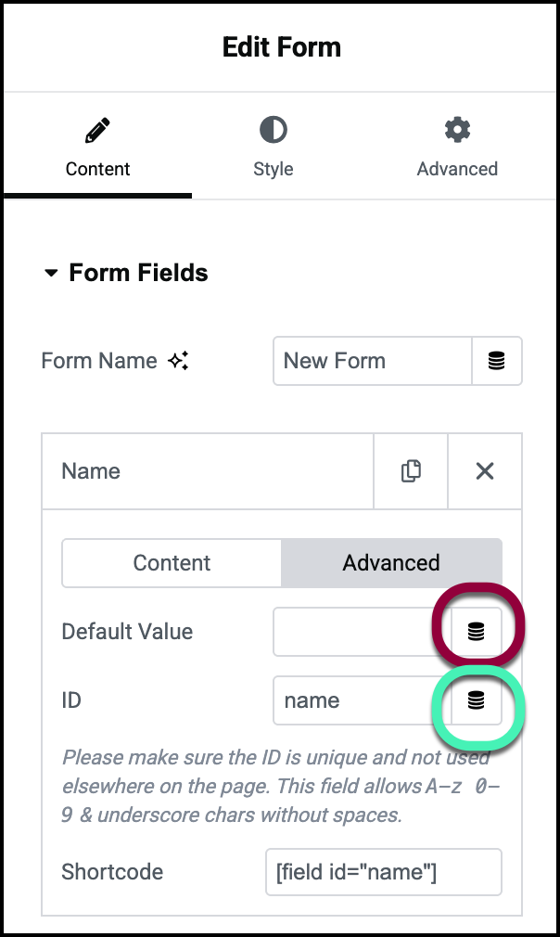This screenshot has width=560, height=937.
Task: Open the top Advanced panel tab label
Action: coord(457,169)
